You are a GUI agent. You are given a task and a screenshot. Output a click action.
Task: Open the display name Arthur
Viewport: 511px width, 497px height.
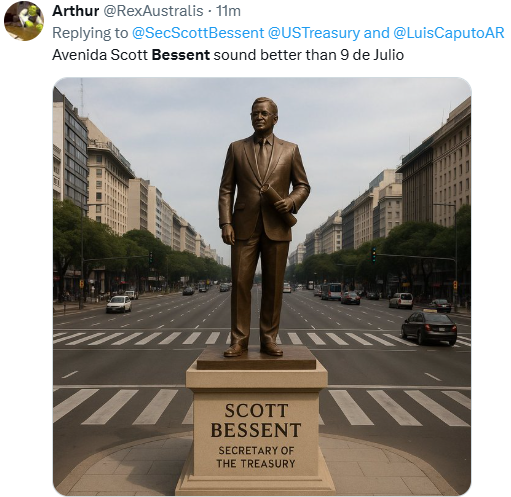tap(75, 11)
